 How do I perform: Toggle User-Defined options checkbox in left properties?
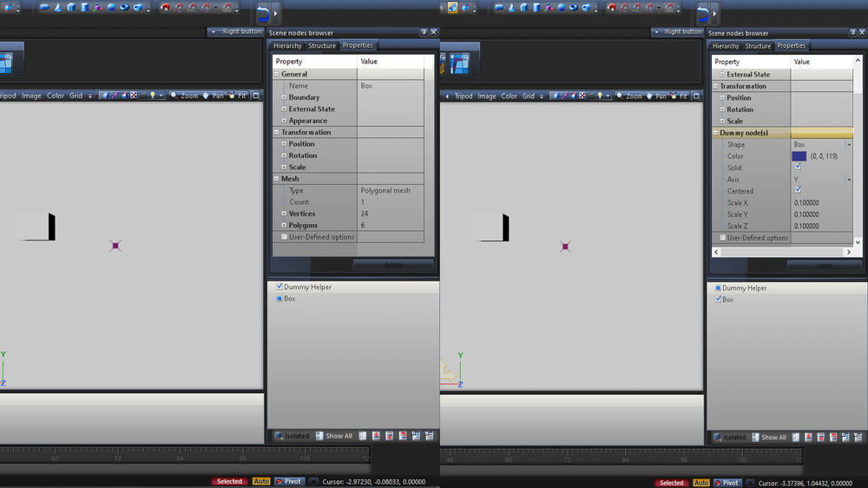point(284,237)
